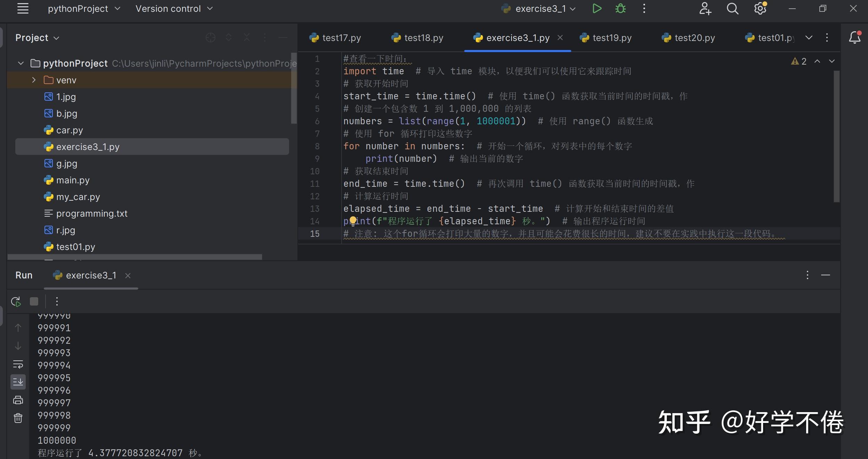Expand the venv folder in the project tree

tap(34, 80)
